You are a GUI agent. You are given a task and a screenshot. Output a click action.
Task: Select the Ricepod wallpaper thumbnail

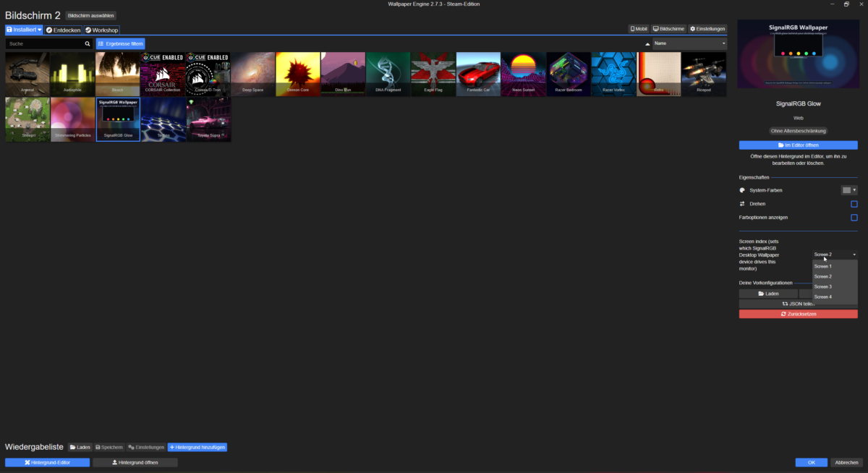pyautogui.click(x=704, y=74)
